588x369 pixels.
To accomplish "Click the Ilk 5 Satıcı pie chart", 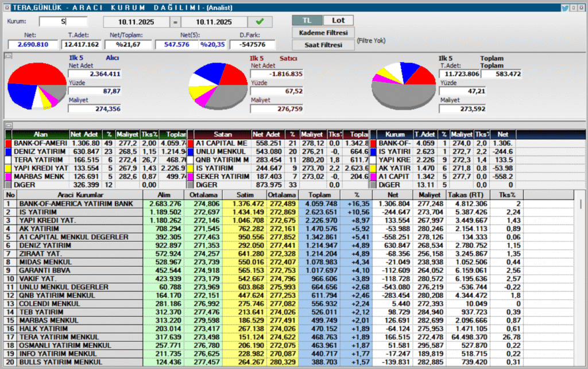I will [218, 86].
